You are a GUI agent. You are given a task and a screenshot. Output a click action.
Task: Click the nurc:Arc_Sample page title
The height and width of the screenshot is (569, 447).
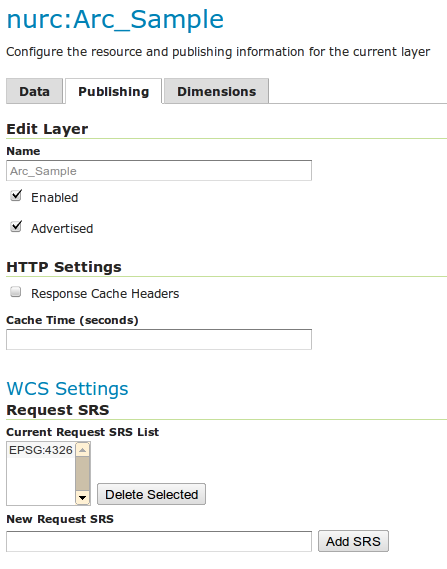click(x=115, y=19)
